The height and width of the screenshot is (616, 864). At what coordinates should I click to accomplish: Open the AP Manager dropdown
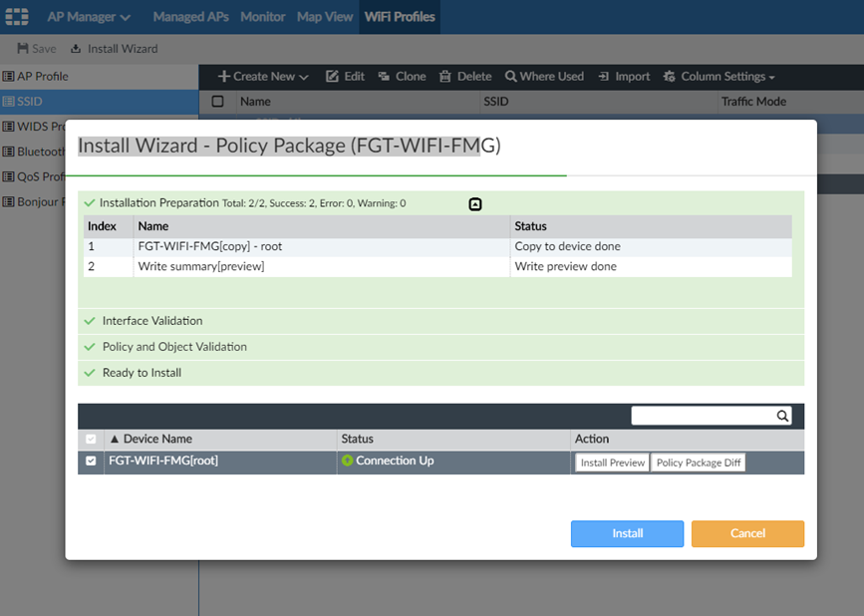89,17
